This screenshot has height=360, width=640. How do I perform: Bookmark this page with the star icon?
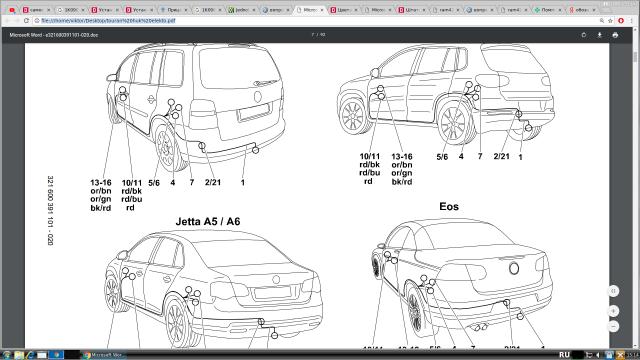[611, 20]
